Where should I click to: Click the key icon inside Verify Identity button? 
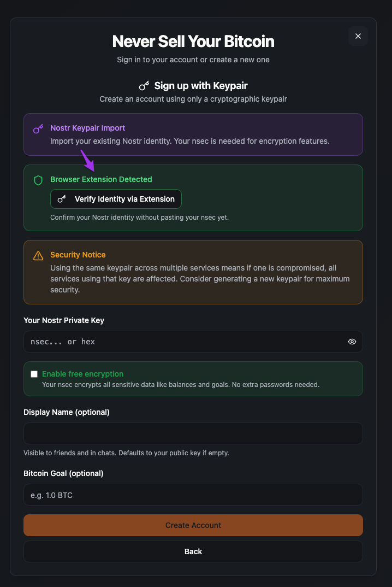62,199
